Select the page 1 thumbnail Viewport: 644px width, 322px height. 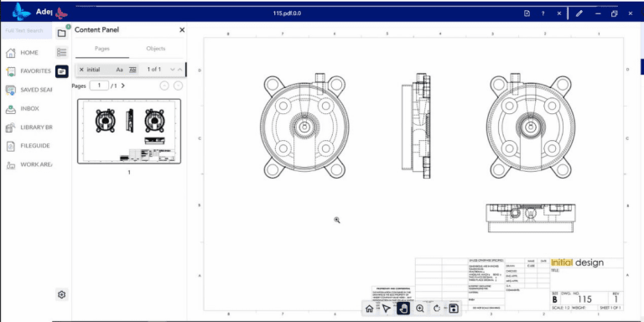coord(129,131)
